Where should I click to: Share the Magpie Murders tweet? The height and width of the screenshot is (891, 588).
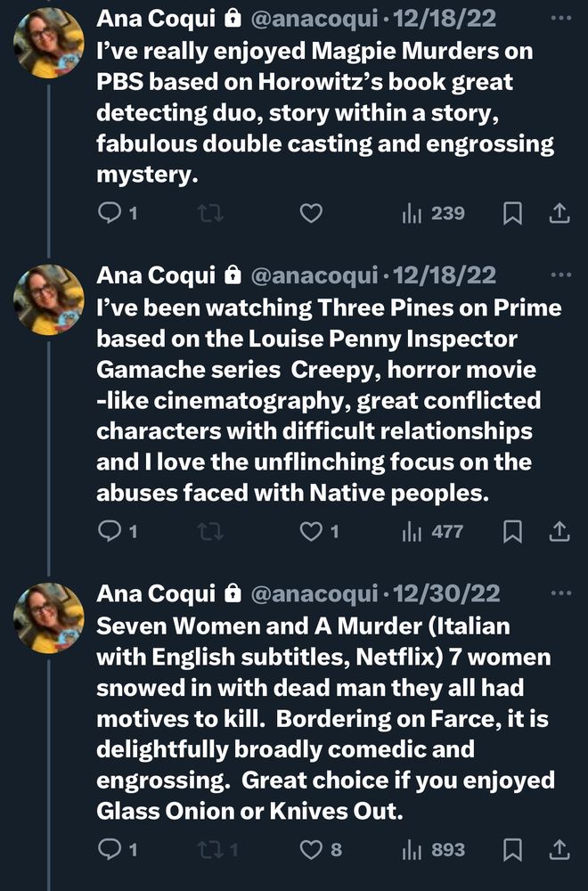coord(559,214)
